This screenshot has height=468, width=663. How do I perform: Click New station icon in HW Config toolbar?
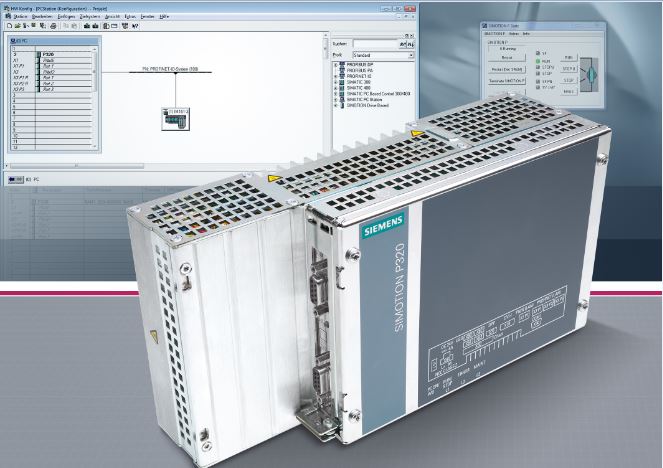point(9,26)
